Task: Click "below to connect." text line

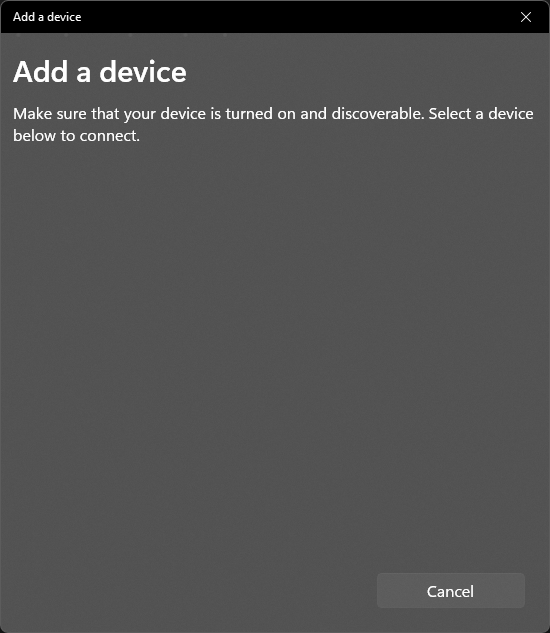Action: [76, 136]
